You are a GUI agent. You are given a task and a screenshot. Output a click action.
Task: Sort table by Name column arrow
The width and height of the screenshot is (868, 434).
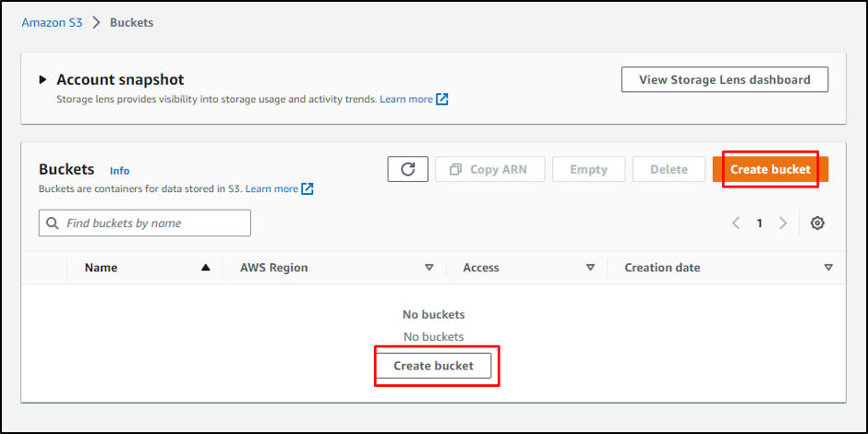point(205,268)
